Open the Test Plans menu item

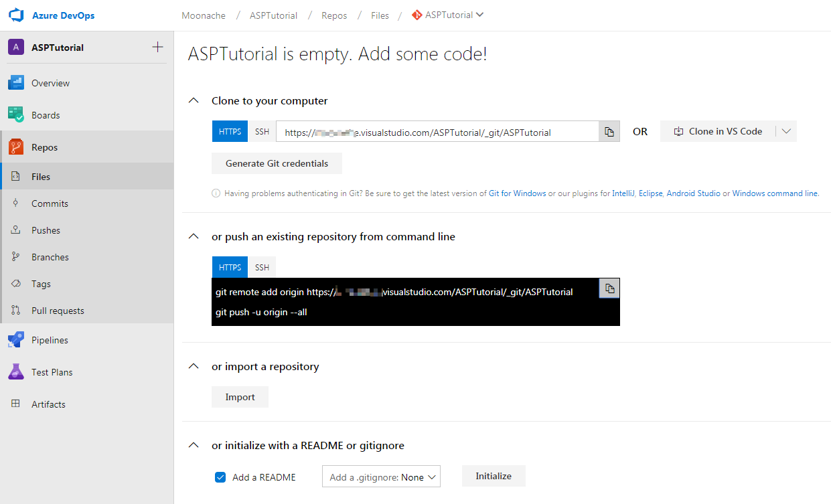click(x=86, y=372)
